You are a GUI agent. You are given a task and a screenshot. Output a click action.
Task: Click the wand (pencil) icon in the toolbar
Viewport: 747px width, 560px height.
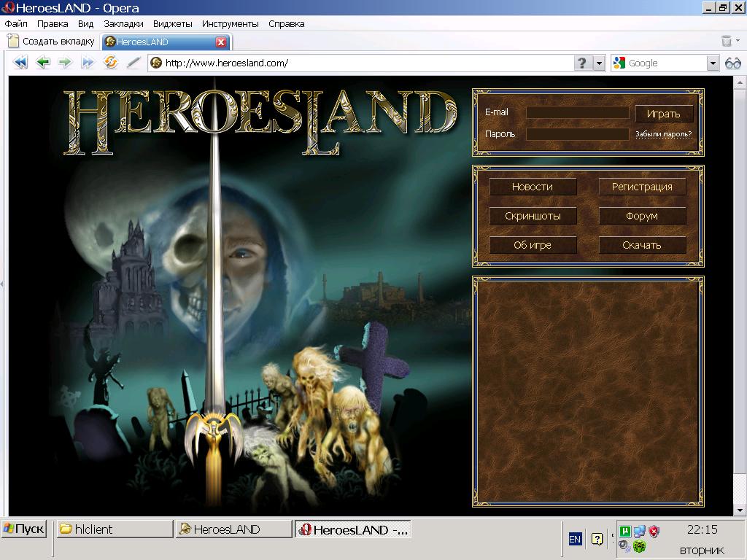[x=133, y=63]
